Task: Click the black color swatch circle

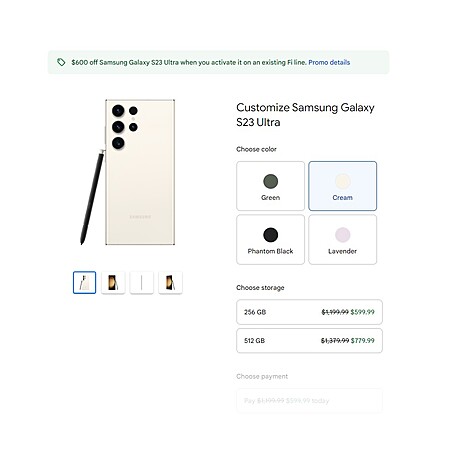Action: (x=270, y=235)
